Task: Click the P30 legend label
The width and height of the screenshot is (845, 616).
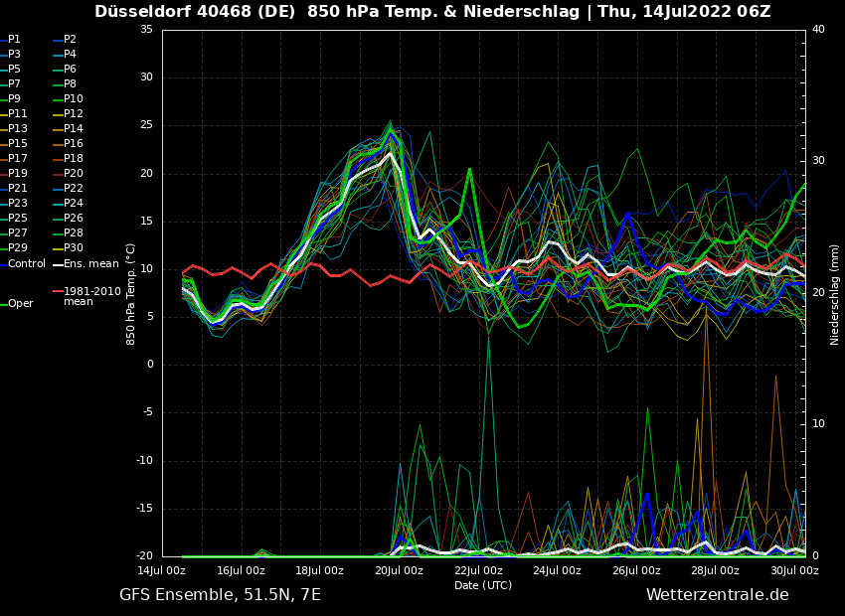Action: [73, 248]
